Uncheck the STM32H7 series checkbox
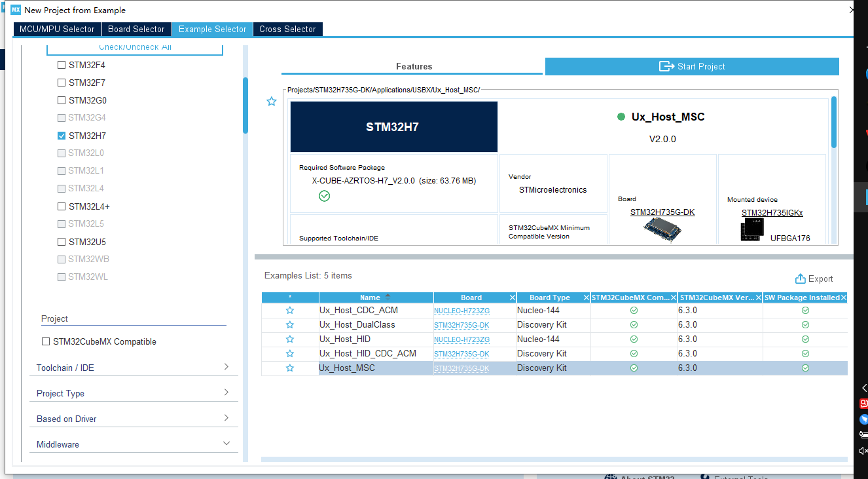Viewport: 868px width, 479px height. pyautogui.click(x=62, y=136)
